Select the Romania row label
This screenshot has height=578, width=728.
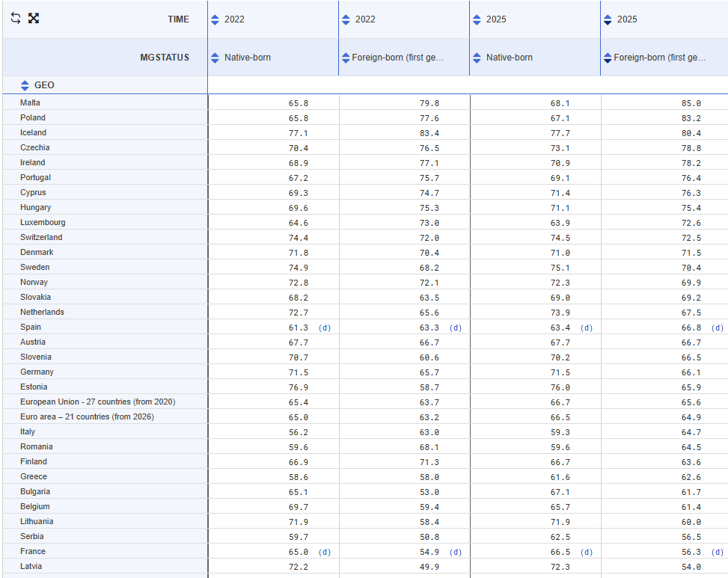pyautogui.click(x=36, y=446)
